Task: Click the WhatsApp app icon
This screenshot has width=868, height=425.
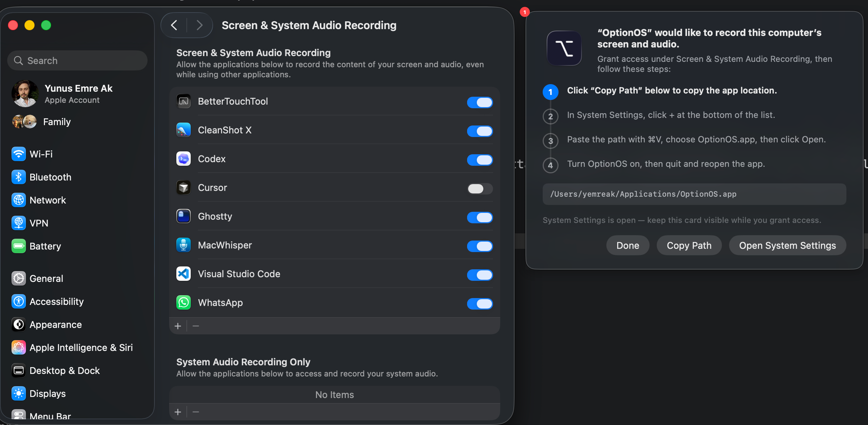Action: 184,303
